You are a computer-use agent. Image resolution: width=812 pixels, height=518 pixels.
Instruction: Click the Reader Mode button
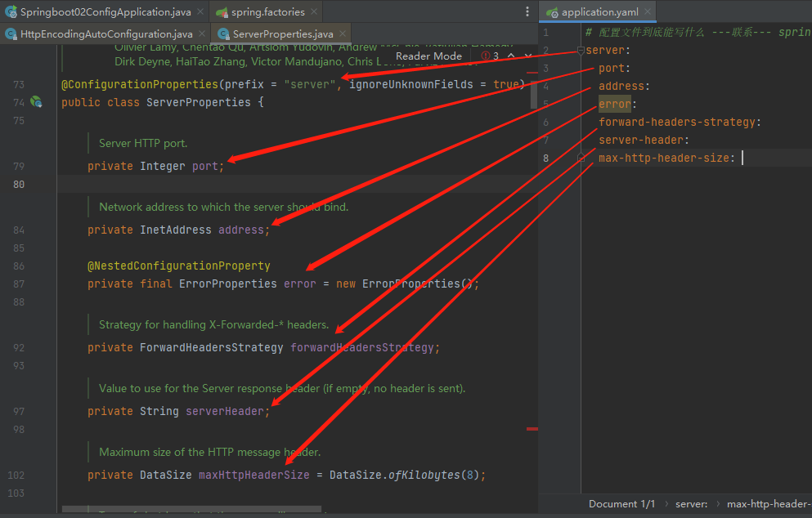pos(428,56)
